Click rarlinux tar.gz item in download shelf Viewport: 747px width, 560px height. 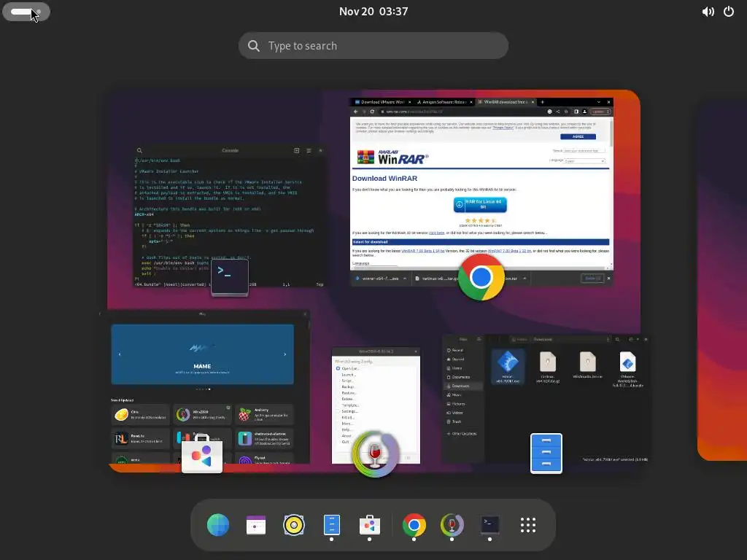tap(436, 279)
